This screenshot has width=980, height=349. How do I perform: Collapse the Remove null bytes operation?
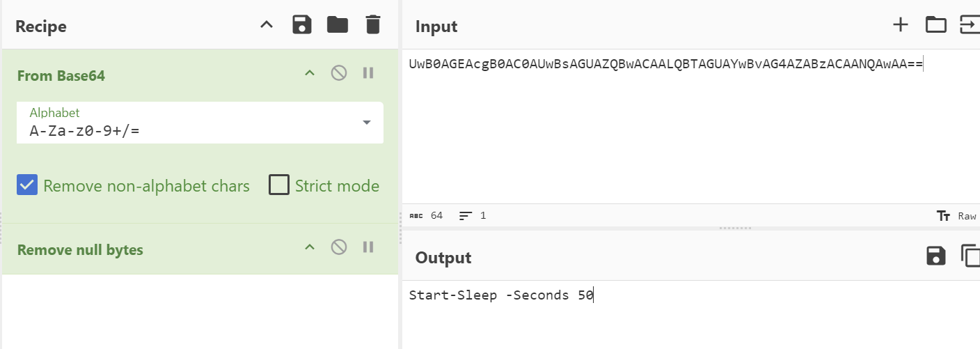click(310, 247)
